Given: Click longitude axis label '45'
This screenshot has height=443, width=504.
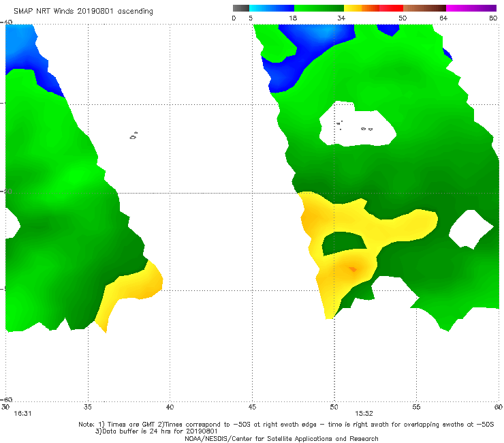Looking at the screenshot, I should [252, 407].
